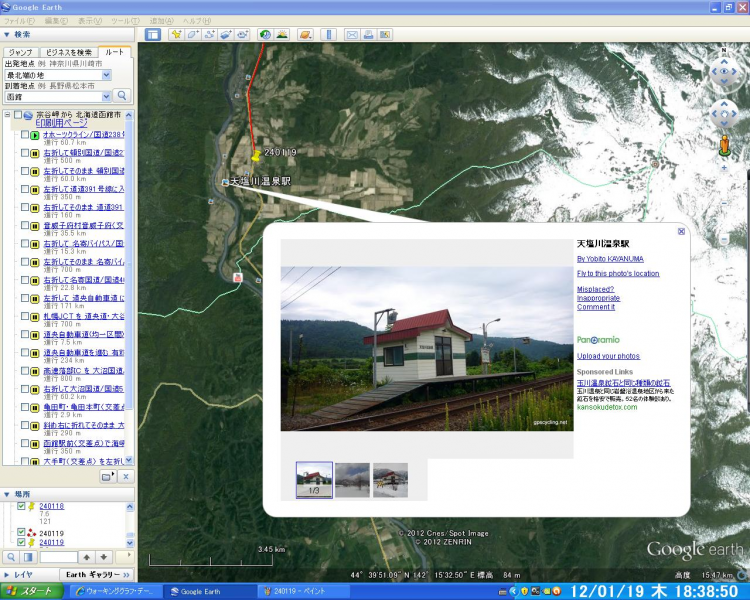
Task: Click the look-around eye compass control
Action: tap(724, 71)
